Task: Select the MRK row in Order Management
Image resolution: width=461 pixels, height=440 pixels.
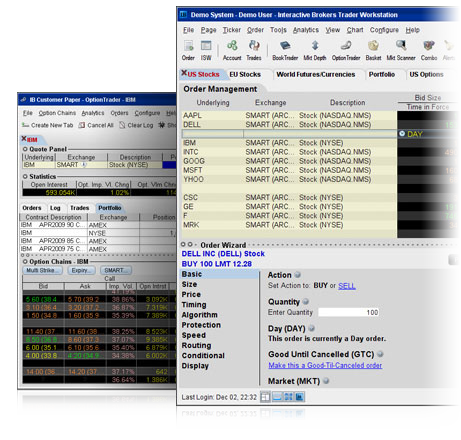Action: (x=289, y=225)
